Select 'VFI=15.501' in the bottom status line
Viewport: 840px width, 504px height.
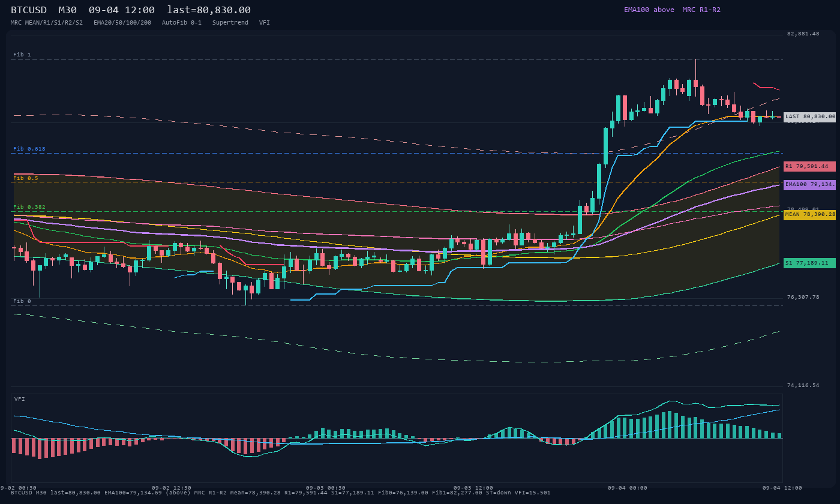pyautogui.click(x=533, y=493)
